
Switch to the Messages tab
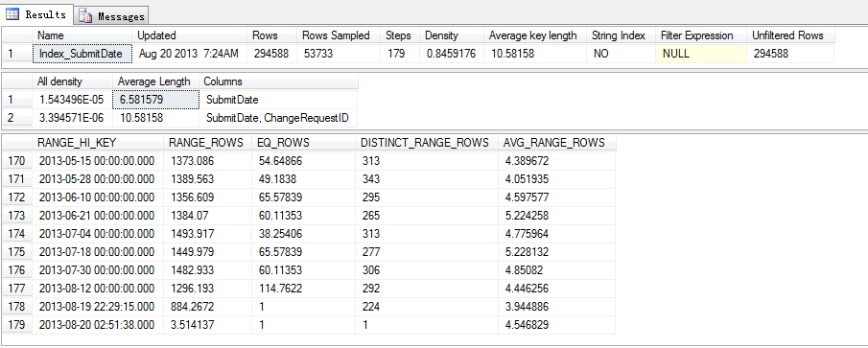click(112, 16)
